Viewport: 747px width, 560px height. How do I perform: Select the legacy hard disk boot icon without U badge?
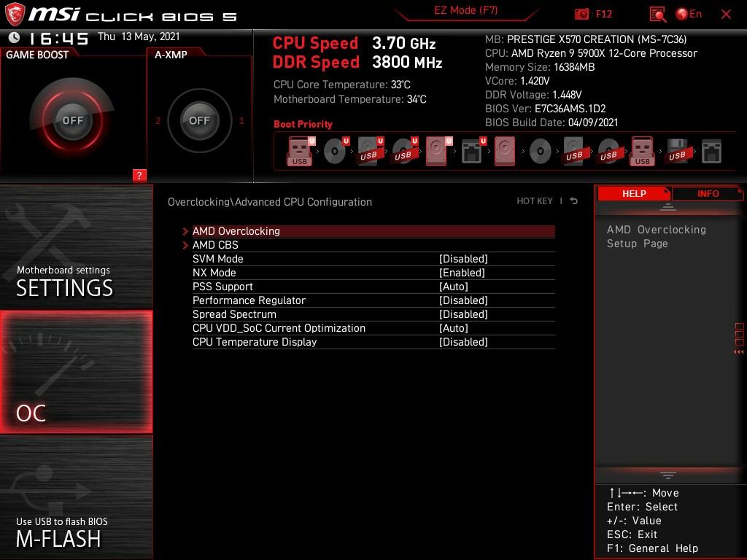[x=505, y=152]
